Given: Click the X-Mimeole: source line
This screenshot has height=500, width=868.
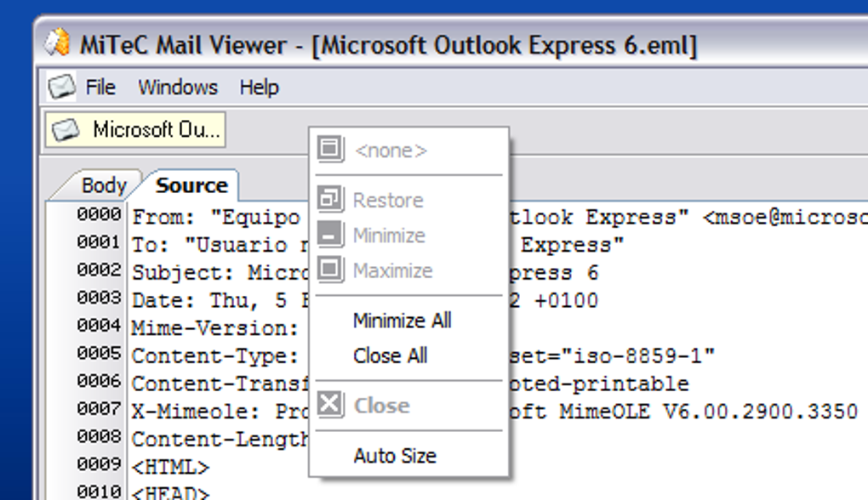Looking at the screenshot, I should click(220, 412).
